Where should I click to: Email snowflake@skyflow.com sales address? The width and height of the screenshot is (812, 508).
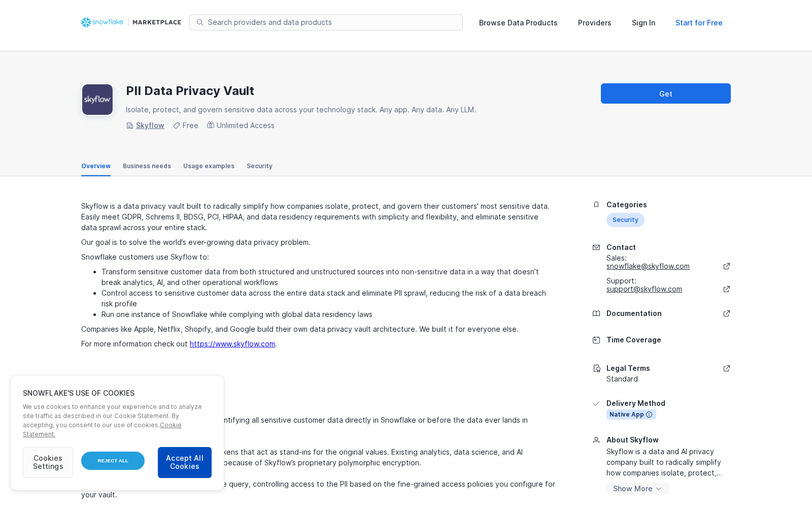[x=648, y=266]
